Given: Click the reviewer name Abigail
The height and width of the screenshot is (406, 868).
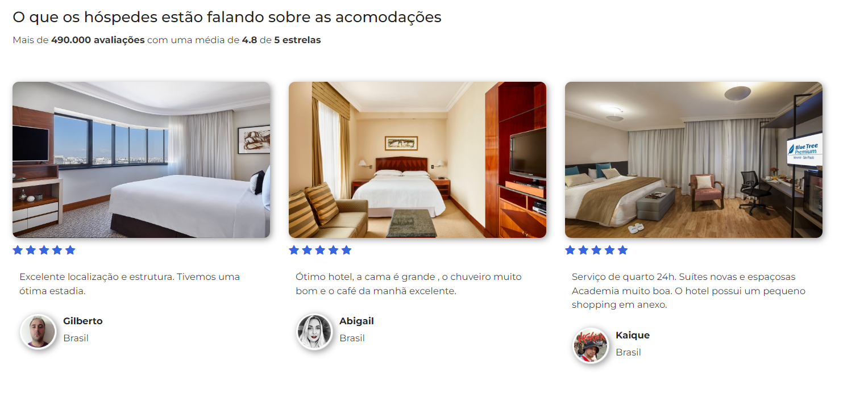Looking at the screenshot, I should coord(356,321).
